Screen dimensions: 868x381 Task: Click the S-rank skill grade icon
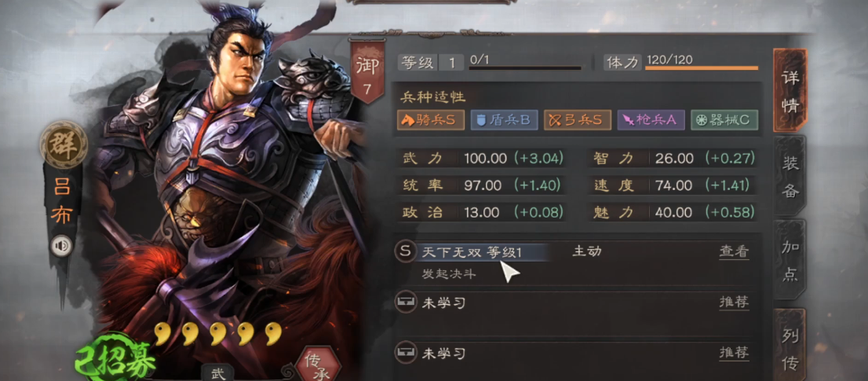405,251
